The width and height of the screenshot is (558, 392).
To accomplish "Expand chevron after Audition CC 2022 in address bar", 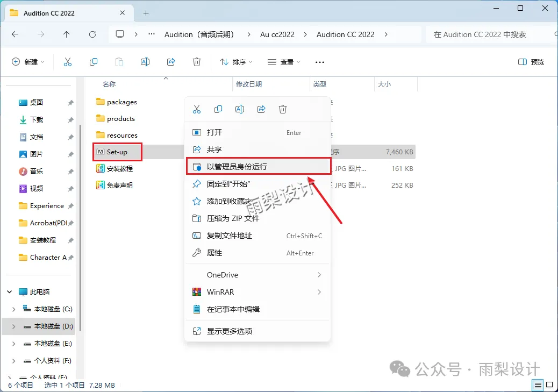I will tap(386, 34).
